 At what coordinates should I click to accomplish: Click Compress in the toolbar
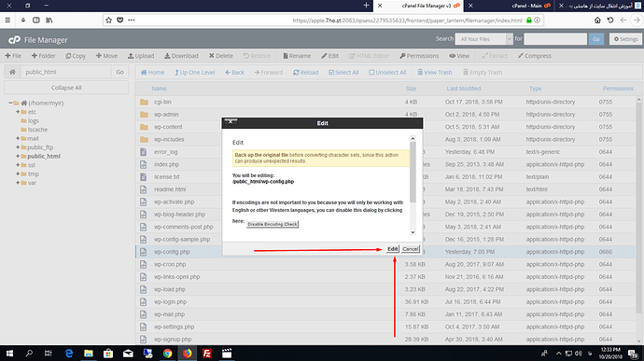[535, 56]
